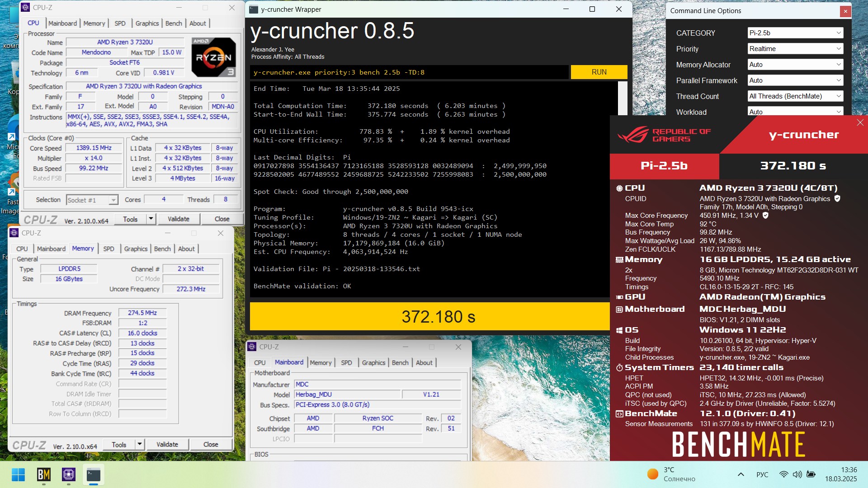This screenshot has height=488, width=868.
Task: Click the System Timers clock icon
Action: 619,368
